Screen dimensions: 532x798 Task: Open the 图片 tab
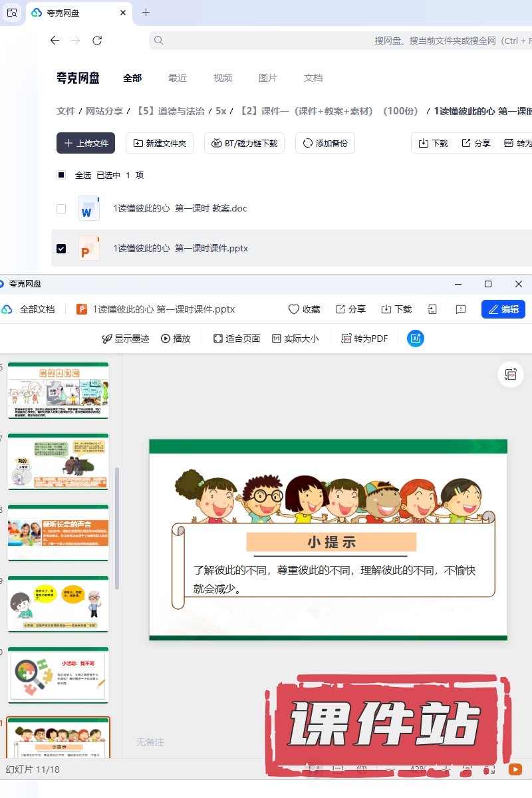pos(267,78)
